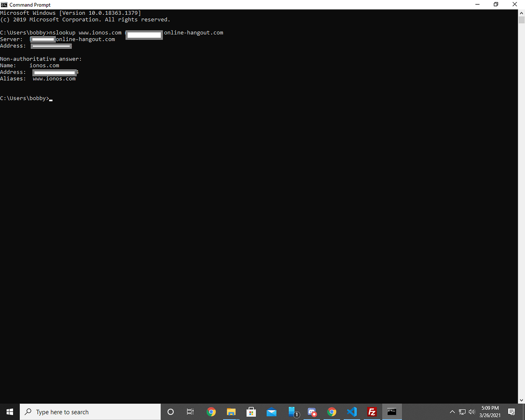Select the active Command Prompt taskbar icon
The image size is (525, 420).
[x=391, y=412]
